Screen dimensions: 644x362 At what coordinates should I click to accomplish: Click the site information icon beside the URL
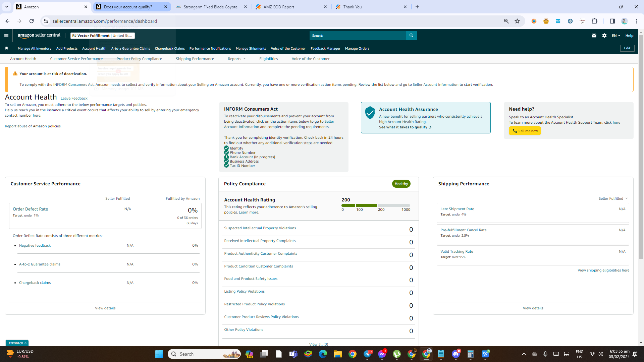(46, 21)
